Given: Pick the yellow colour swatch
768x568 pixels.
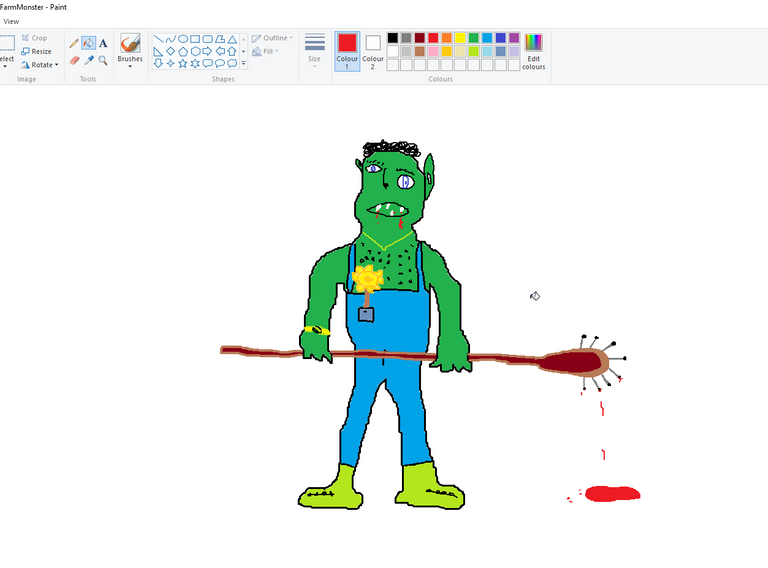Looking at the screenshot, I should 460,38.
